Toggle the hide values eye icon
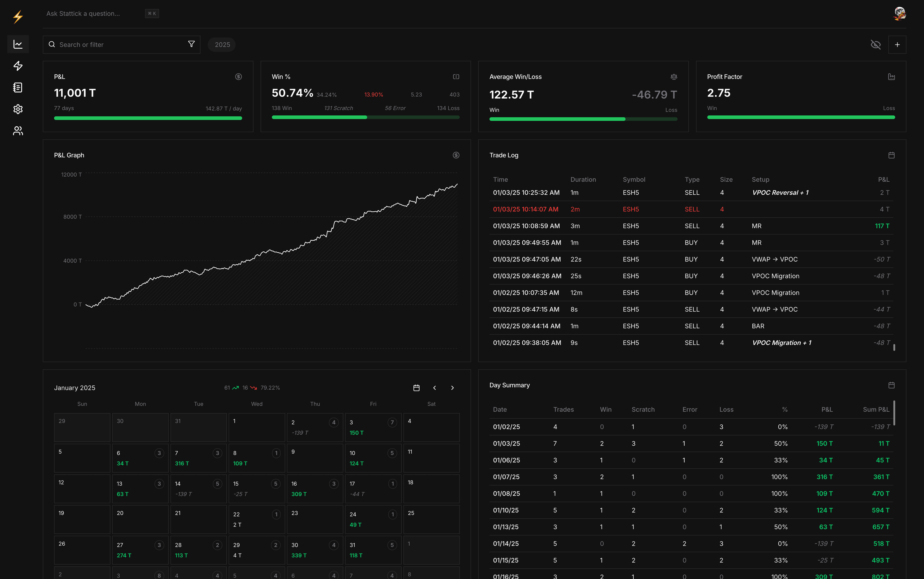 (875, 45)
